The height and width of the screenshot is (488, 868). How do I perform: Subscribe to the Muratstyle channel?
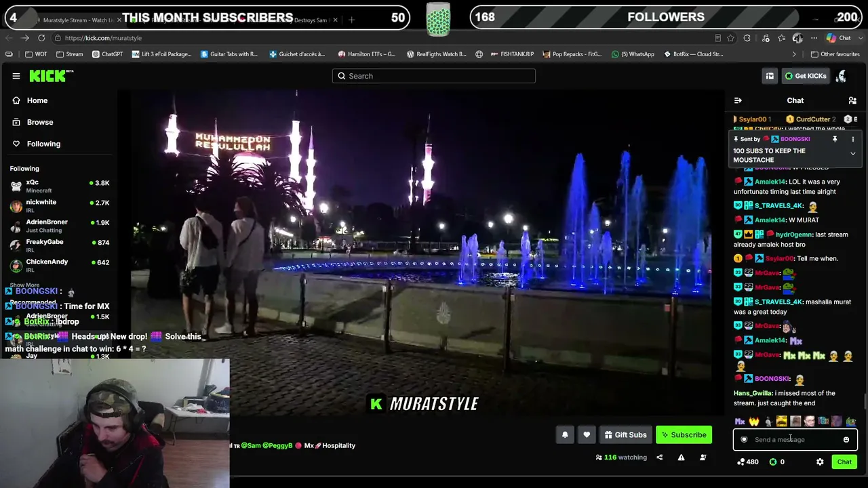pos(684,435)
